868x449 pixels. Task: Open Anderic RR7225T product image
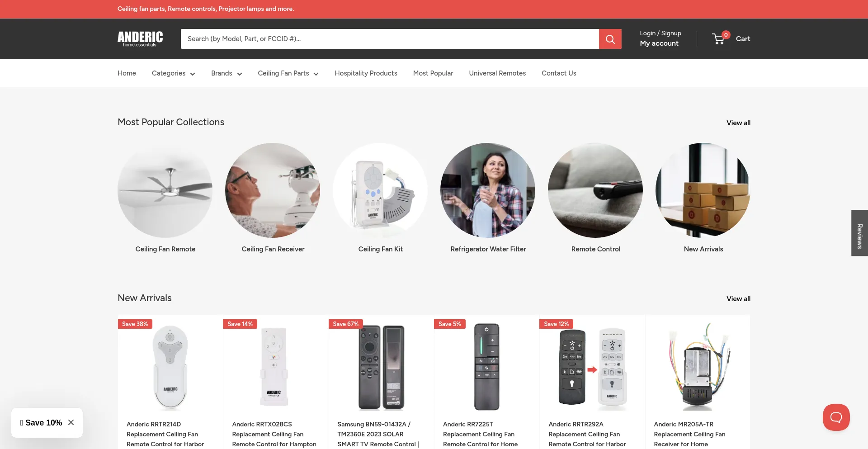click(487, 367)
